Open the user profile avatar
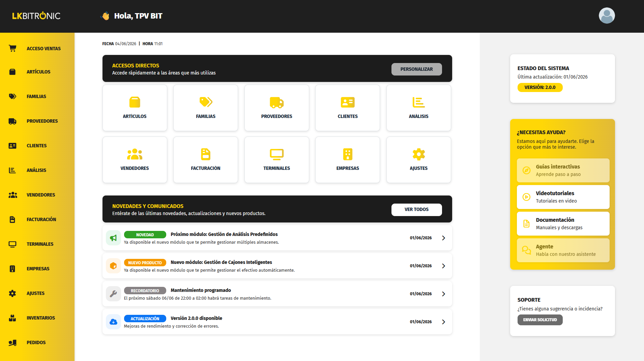The image size is (644, 361). coord(607,16)
